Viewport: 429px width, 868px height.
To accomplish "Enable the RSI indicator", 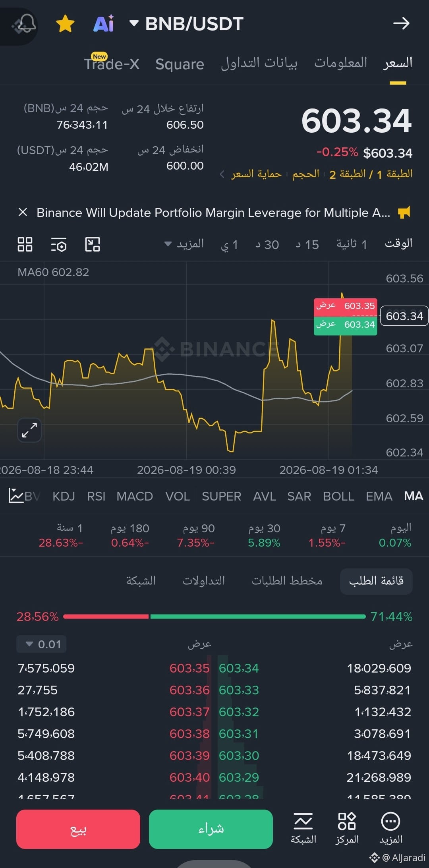I will [x=96, y=496].
